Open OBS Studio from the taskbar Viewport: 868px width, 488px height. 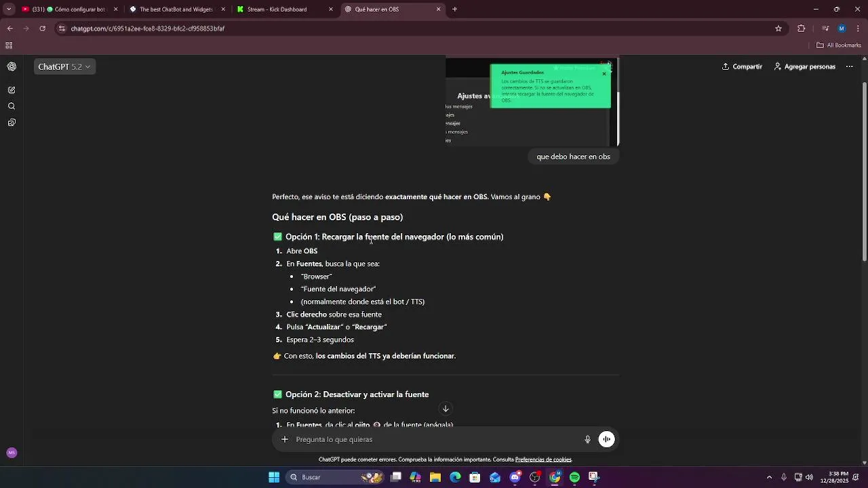[535, 477]
